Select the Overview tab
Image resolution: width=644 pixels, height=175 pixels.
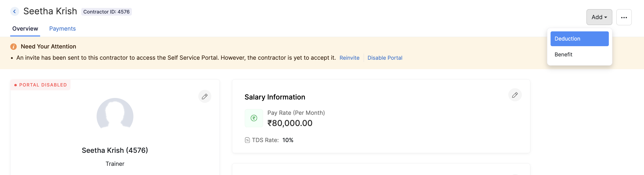(25, 29)
